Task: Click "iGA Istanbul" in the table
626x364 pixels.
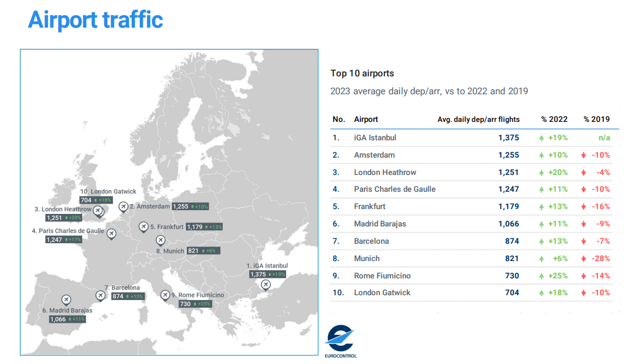Action: (x=375, y=138)
